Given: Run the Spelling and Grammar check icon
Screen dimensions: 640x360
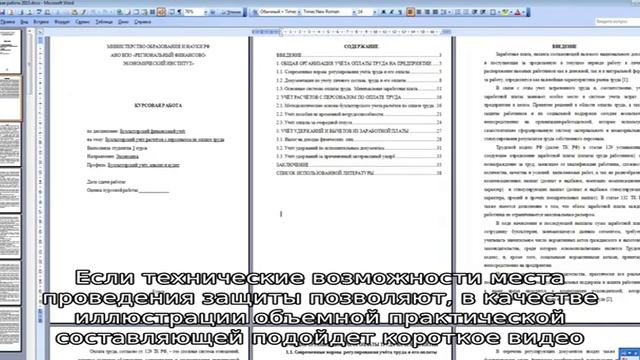Looking at the screenshot, I should pos(39,12).
